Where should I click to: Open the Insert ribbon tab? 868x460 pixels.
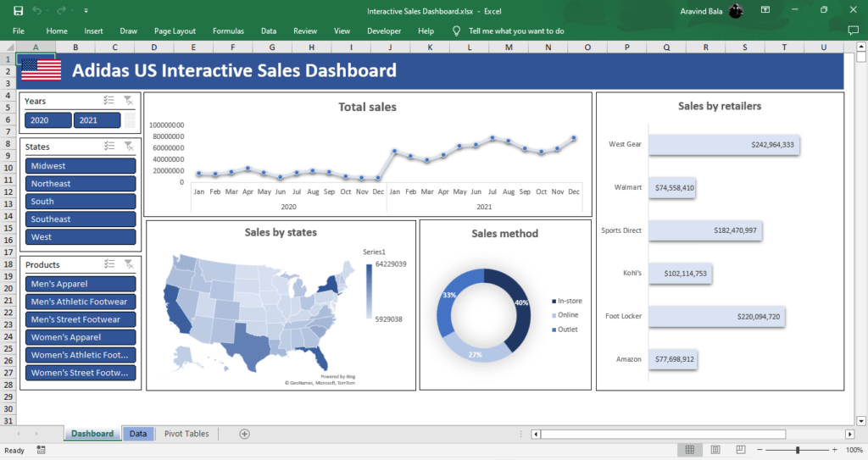click(93, 31)
